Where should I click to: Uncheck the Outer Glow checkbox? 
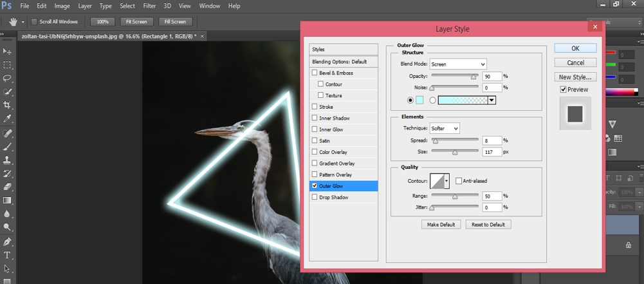coord(315,185)
